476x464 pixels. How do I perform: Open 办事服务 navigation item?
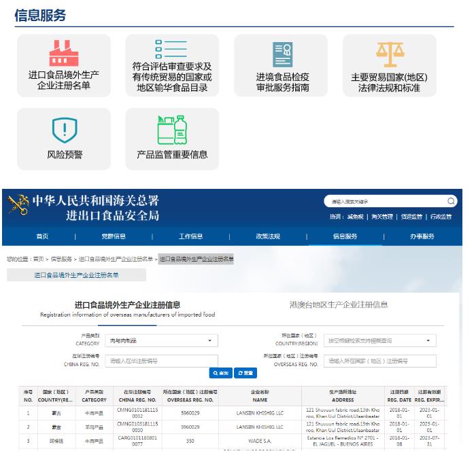[422, 236]
